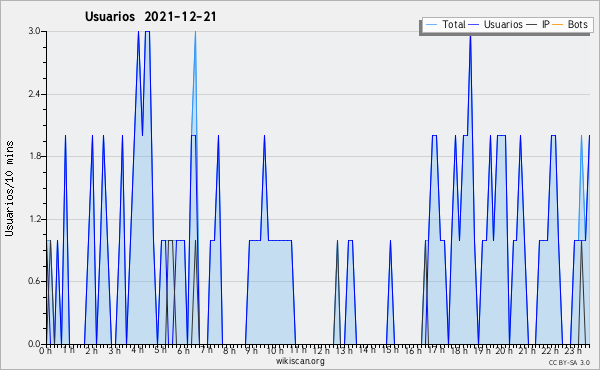Screen dimensions: 600x370
Task: Click the y-axis value 3.0
Action: point(34,31)
